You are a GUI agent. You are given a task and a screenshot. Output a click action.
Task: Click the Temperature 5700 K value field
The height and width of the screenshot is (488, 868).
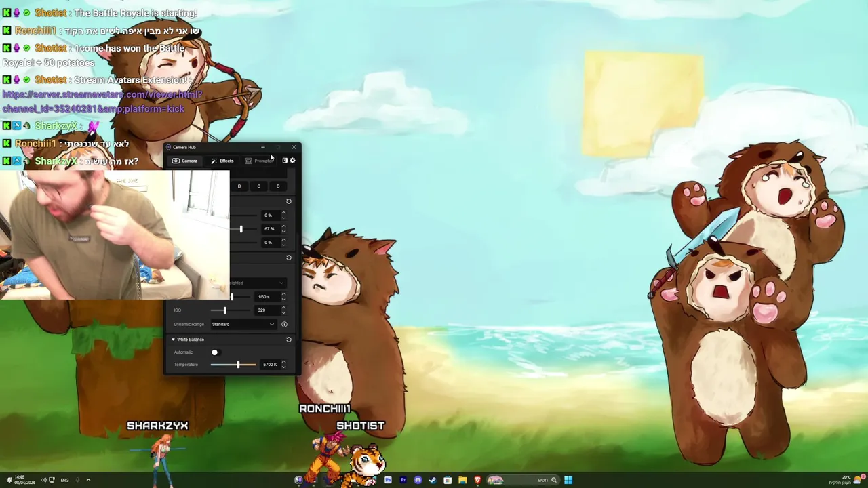tap(269, 365)
